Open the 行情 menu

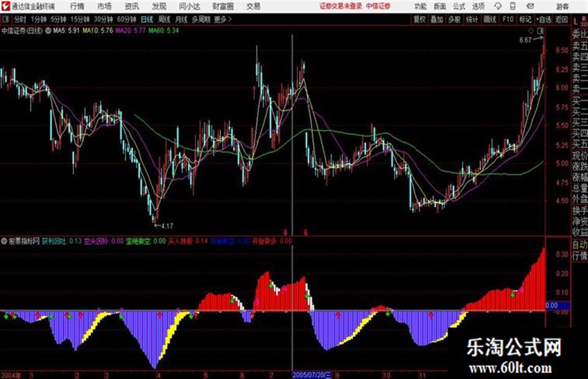pyautogui.click(x=77, y=6)
